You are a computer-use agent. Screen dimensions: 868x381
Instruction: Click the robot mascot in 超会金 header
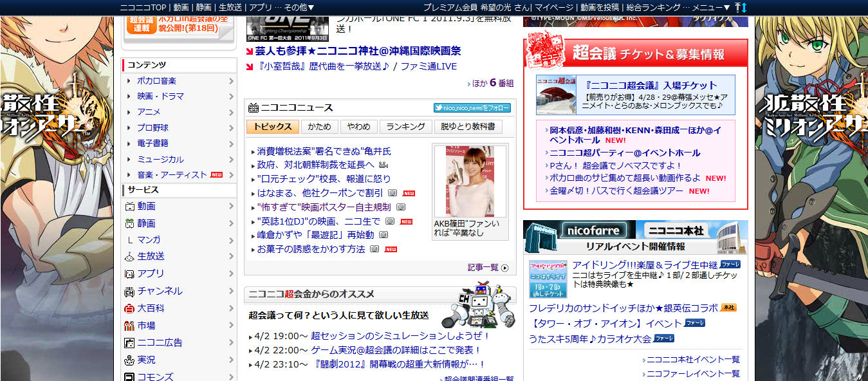pos(479,305)
